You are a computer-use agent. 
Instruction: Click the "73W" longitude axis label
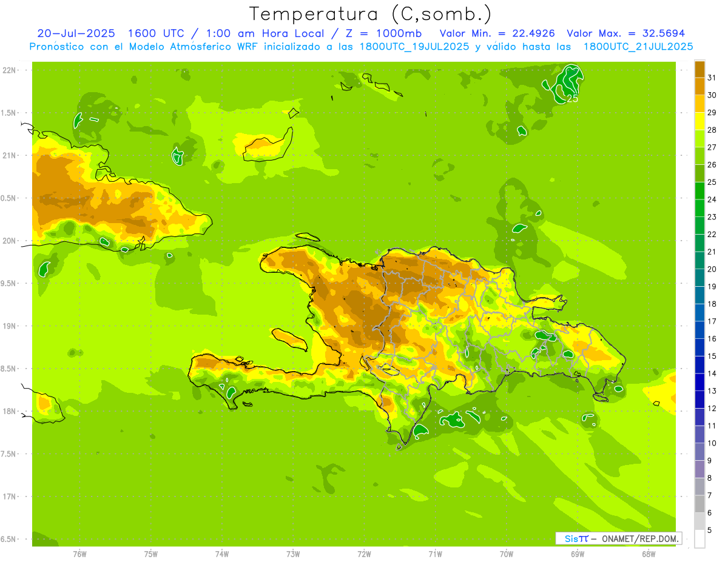click(x=293, y=554)
